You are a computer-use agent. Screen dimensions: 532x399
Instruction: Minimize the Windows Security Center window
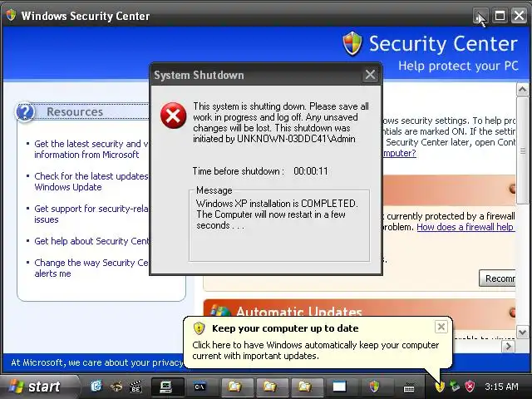pos(480,16)
